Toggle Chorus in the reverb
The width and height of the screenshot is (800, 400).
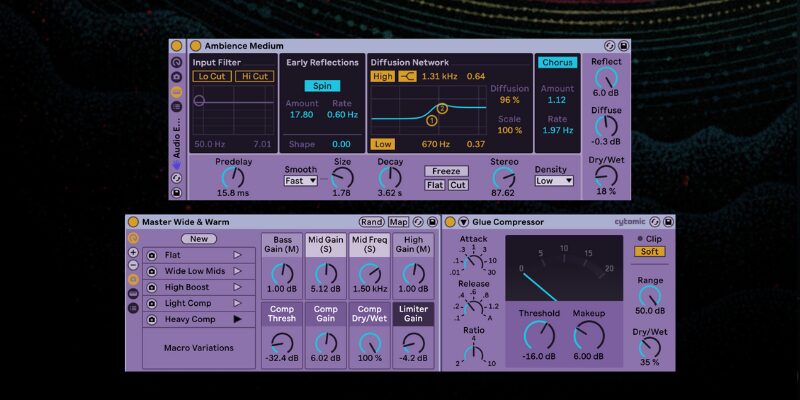[557, 62]
